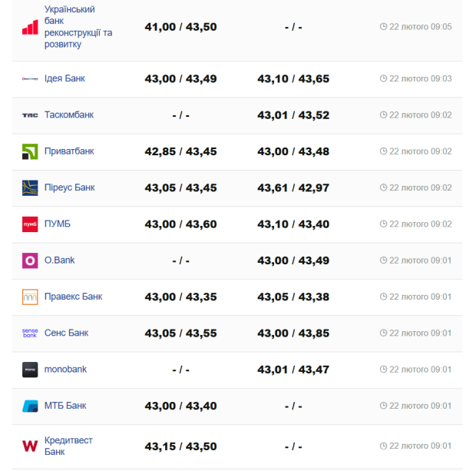Image resolution: width=476 pixels, height=471 pixels.
Task: Click the red ПУМБ logo icon
Action: click(30, 224)
